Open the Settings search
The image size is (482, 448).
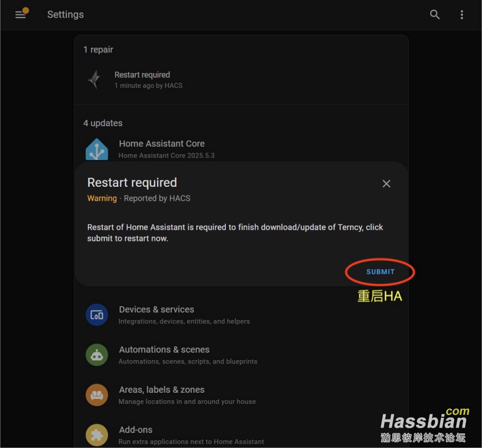[434, 15]
